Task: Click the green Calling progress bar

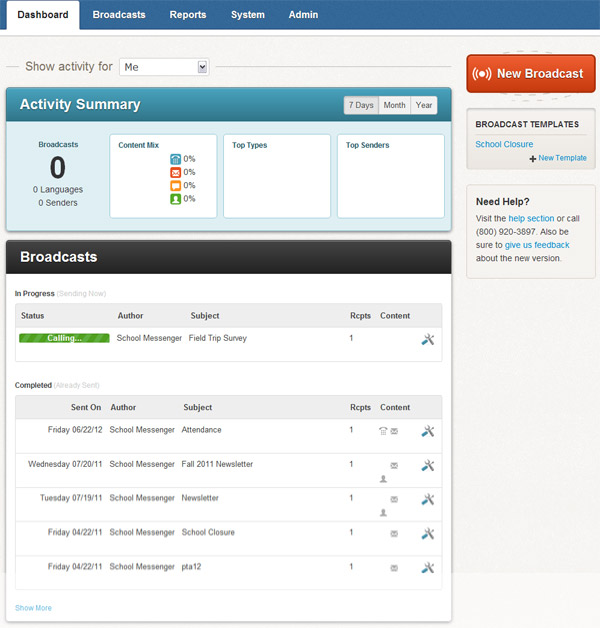Action: pos(64,338)
